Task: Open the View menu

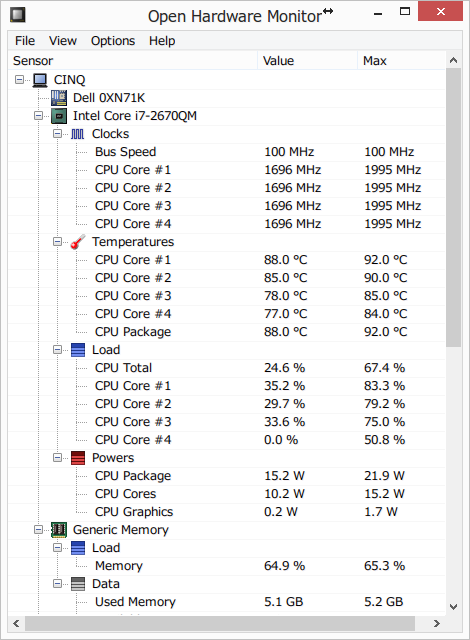Action: [x=63, y=41]
